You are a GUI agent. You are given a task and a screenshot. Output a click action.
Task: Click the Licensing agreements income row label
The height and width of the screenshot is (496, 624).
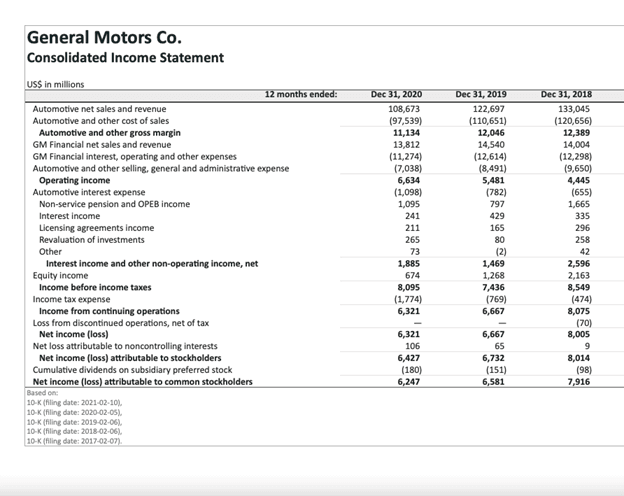pos(96,227)
